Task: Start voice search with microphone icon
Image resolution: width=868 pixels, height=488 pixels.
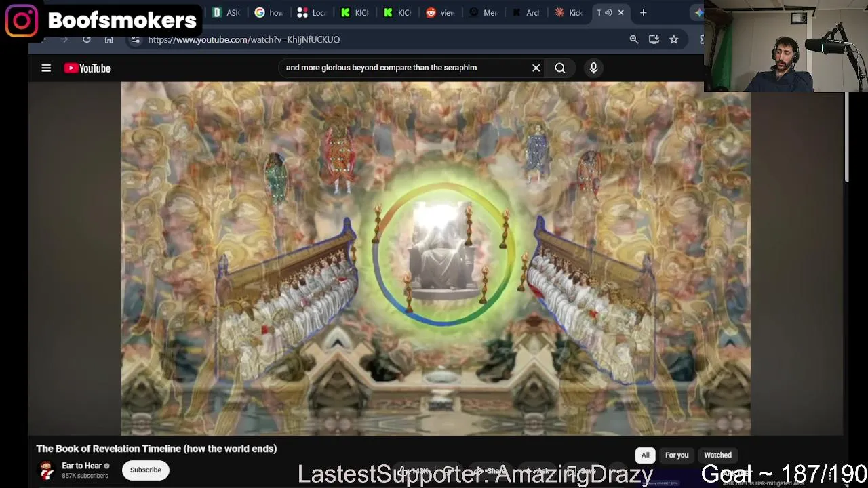Action: click(593, 68)
